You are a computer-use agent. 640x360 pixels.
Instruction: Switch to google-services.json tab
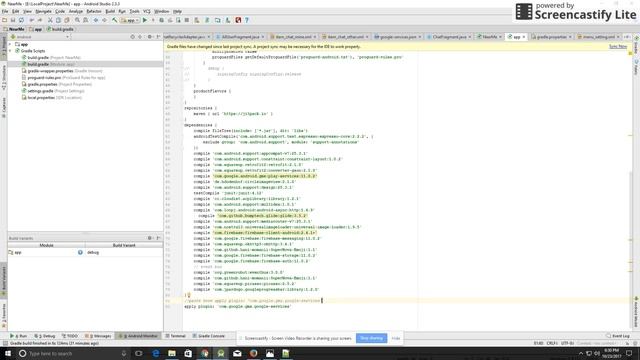coord(397,37)
